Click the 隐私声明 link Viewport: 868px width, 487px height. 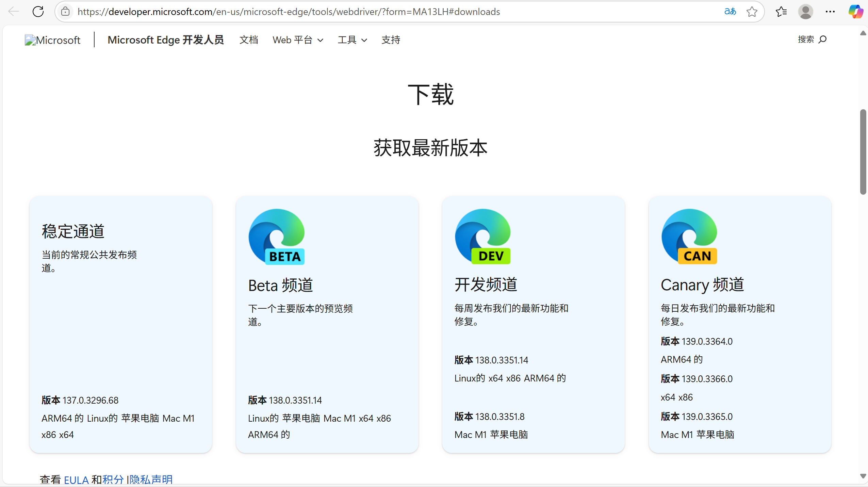click(151, 479)
